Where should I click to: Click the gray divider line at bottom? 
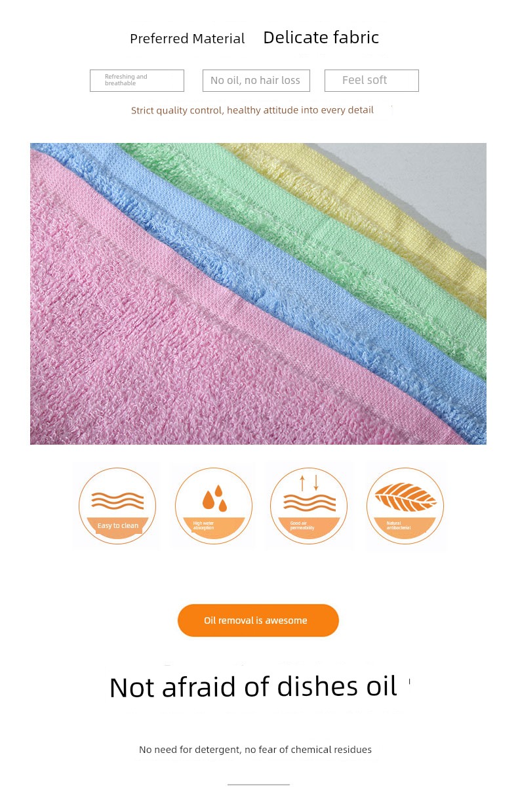[x=258, y=784]
